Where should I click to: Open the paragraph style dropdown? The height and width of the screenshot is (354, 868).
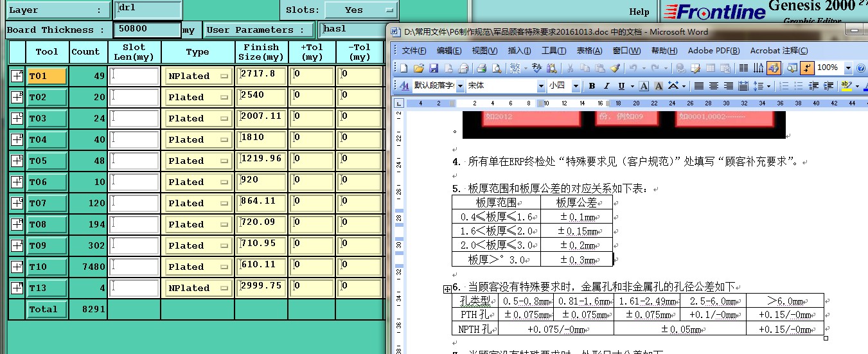(460, 85)
